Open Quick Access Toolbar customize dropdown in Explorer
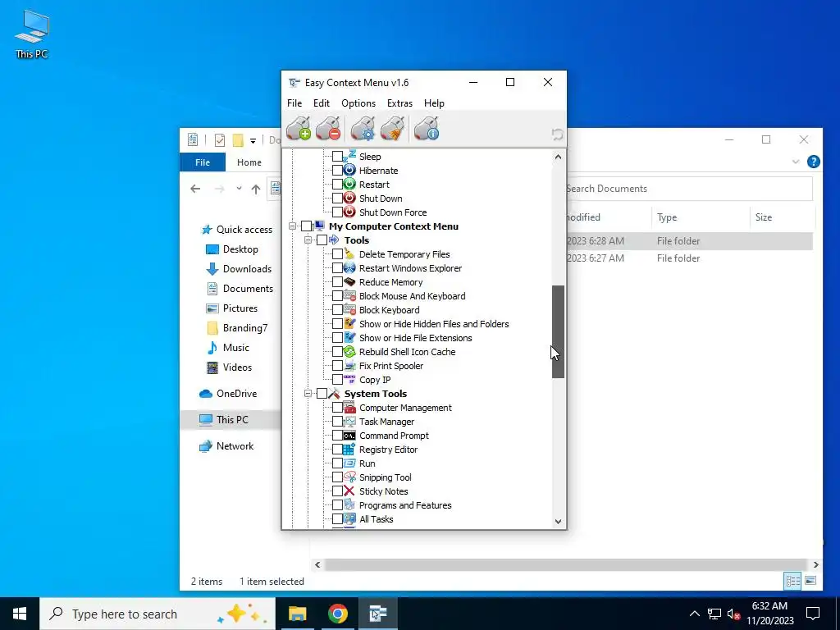The image size is (840, 630). pyautogui.click(x=253, y=141)
